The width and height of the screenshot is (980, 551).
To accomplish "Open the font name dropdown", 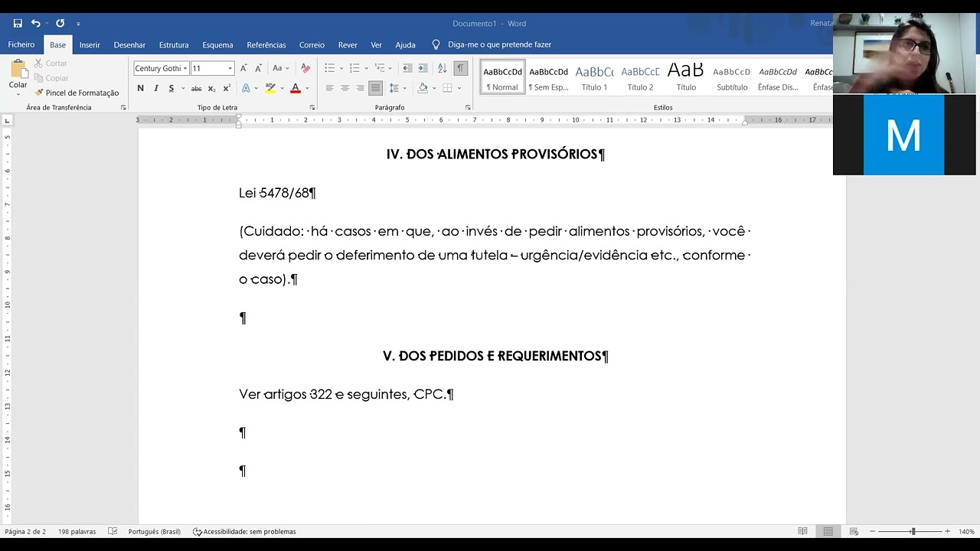I will point(185,68).
